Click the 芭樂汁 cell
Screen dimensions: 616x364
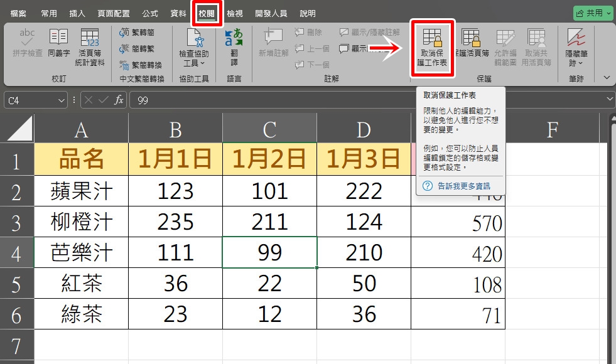(82, 252)
